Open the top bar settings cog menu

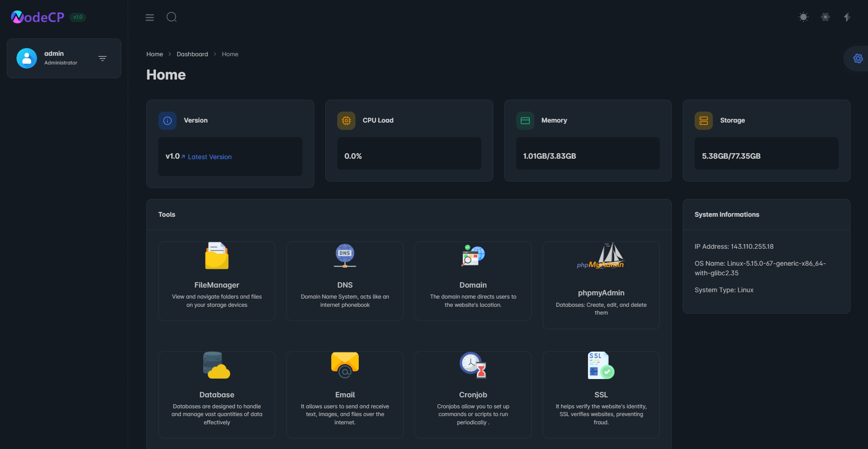click(x=825, y=17)
